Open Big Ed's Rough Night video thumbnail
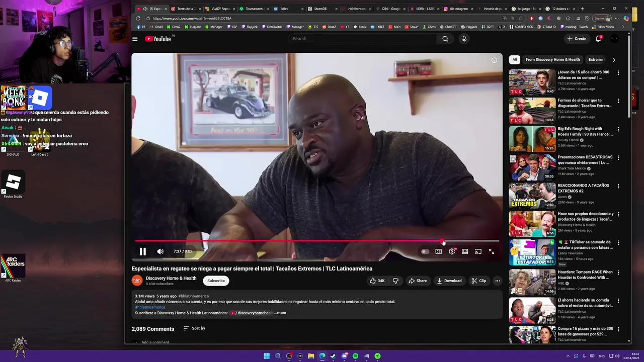The height and width of the screenshot is (362, 644). tap(532, 139)
